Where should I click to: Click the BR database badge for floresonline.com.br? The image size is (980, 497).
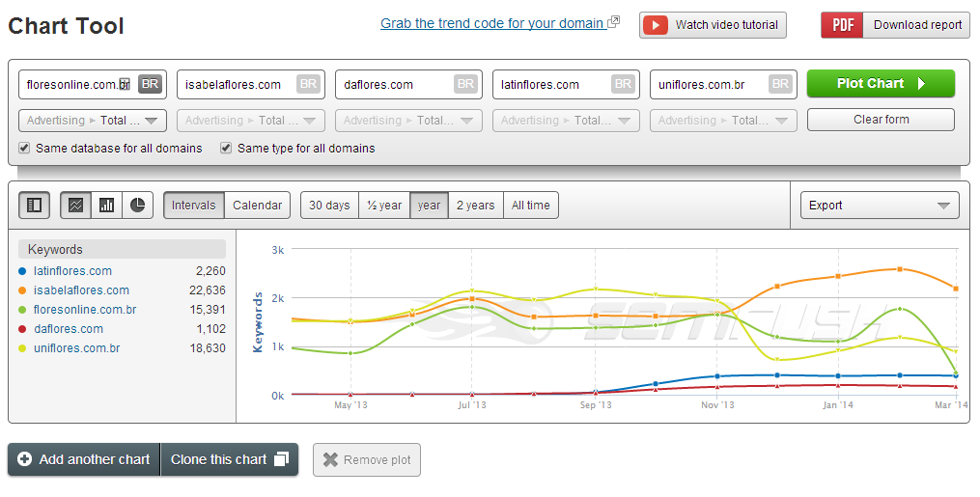(150, 85)
